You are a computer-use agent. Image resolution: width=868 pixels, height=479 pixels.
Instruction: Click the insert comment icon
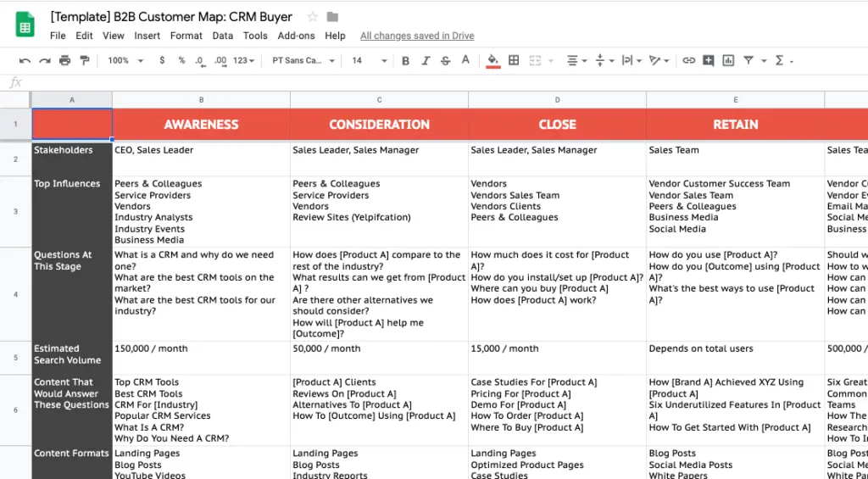(x=709, y=60)
